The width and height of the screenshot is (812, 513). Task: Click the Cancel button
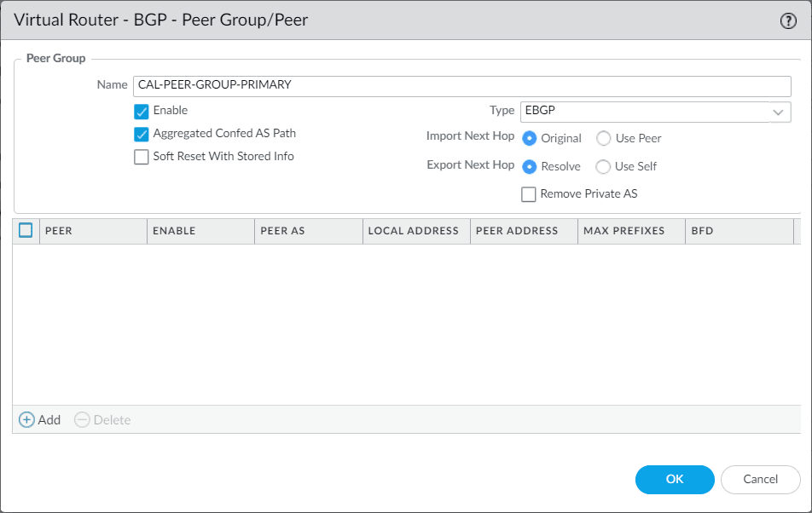point(759,479)
